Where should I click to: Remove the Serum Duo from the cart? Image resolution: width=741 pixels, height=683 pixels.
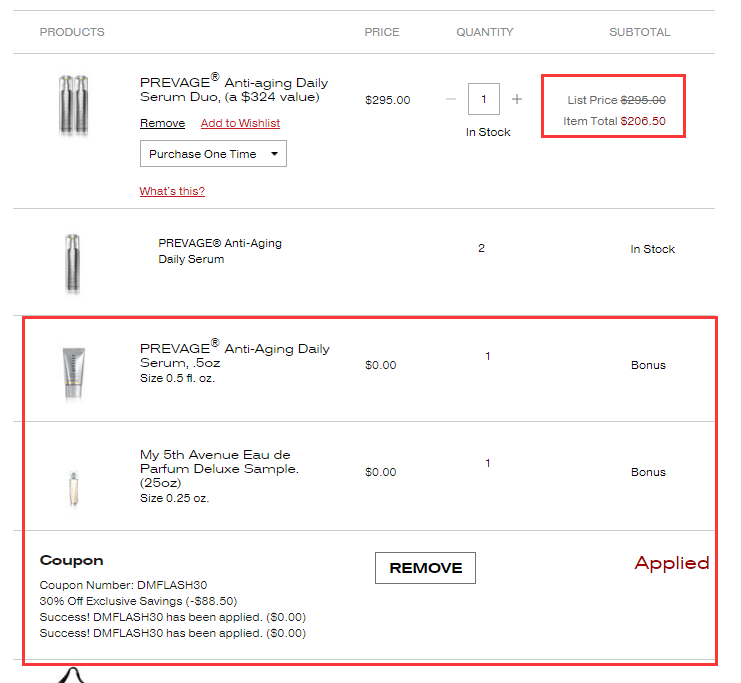(x=162, y=123)
